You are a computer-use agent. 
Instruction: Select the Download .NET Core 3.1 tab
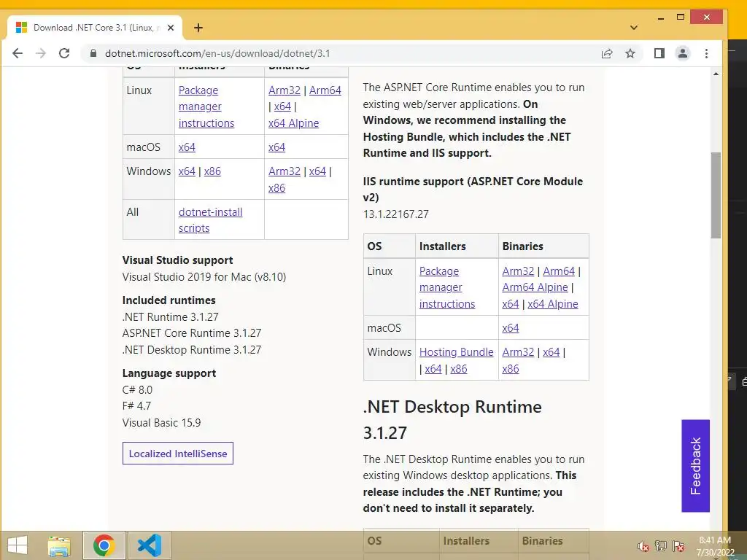pyautogui.click(x=94, y=28)
